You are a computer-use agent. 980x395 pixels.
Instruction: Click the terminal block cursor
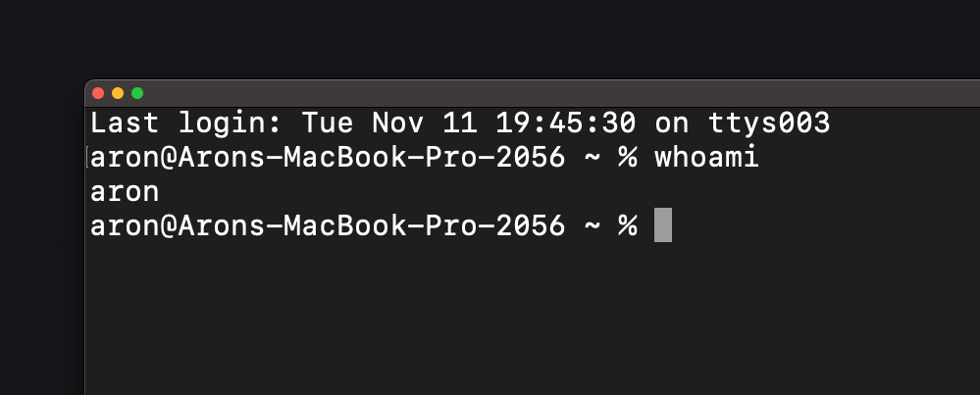click(x=662, y=224)
